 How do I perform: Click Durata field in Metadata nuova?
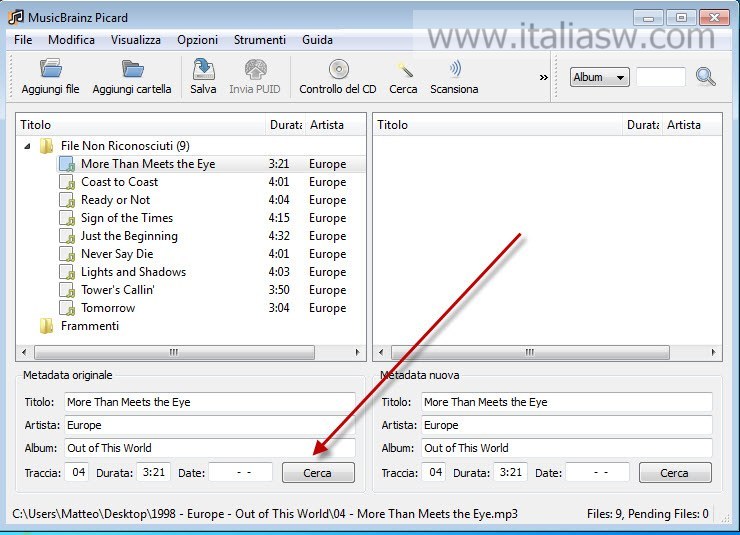[511, 472]
